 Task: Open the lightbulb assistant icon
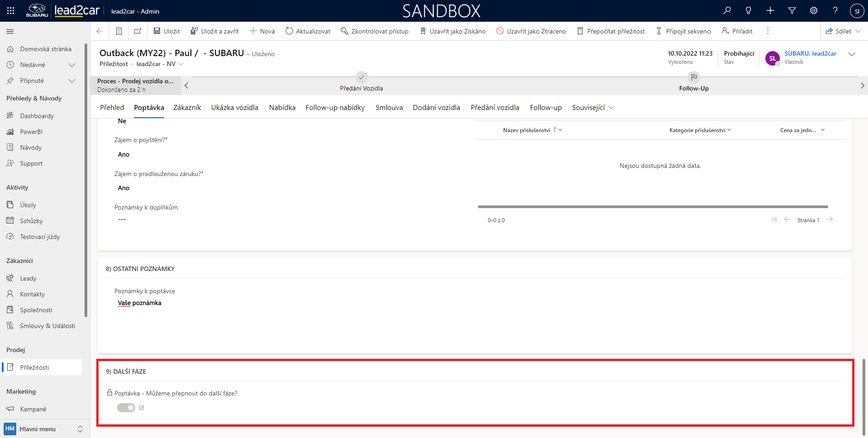pyautogui.click(x=749, y=10)
